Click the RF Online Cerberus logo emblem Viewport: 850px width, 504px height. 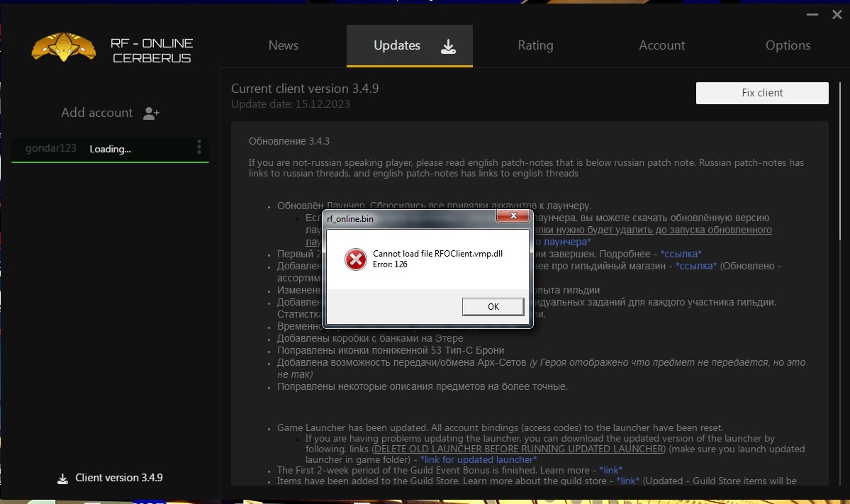[x=64, y=47]
